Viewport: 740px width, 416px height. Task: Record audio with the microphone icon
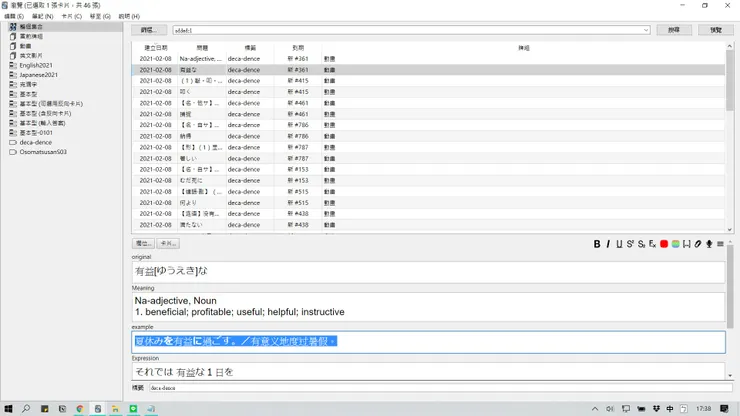point(709,244)
